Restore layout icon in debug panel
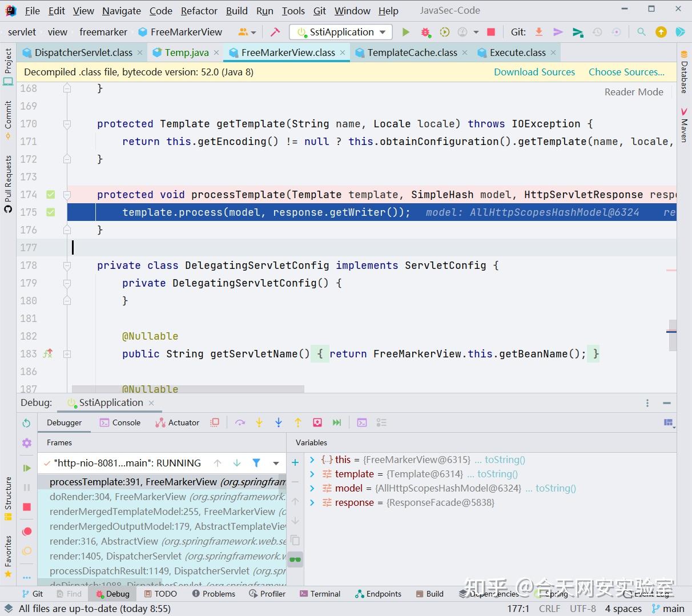Image resolution: width=692 pixels, height=616 pixels. pyautogui.click(x=669, y=422)
